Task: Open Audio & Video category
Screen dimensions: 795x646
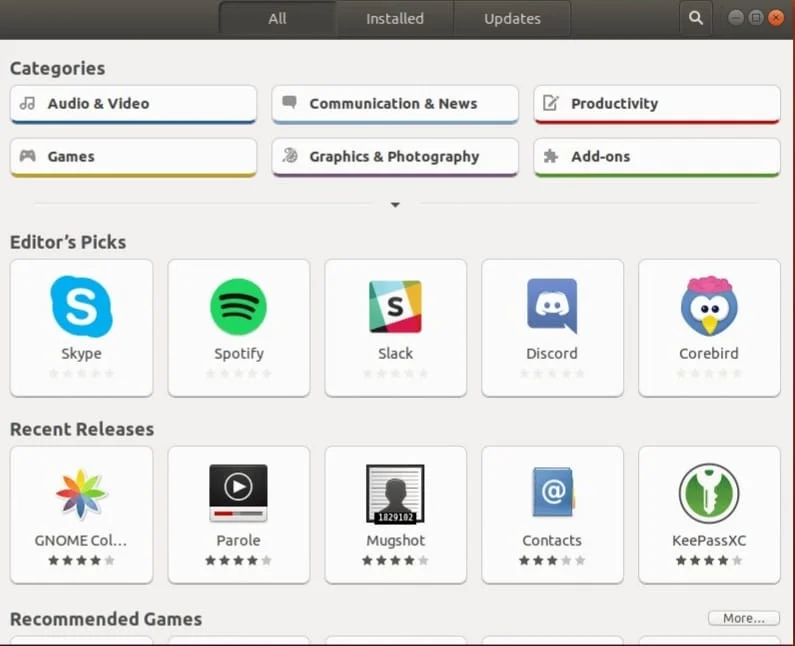Action: pyautogui.click(x=133, y=104)
